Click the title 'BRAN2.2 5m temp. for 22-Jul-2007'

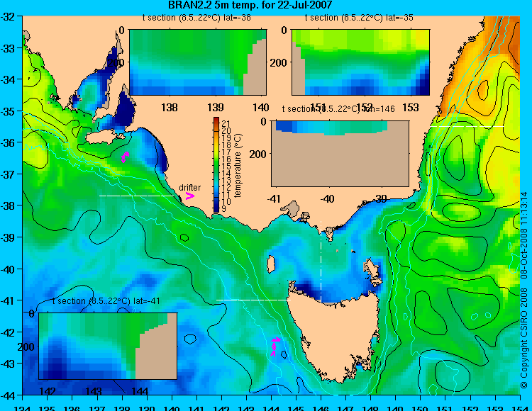(250, 5)
